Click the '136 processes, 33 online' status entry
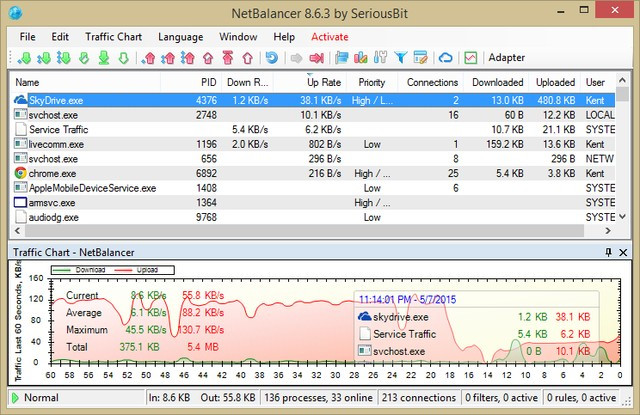The height and width of the screenshot is (415, 640). (318, 397)
